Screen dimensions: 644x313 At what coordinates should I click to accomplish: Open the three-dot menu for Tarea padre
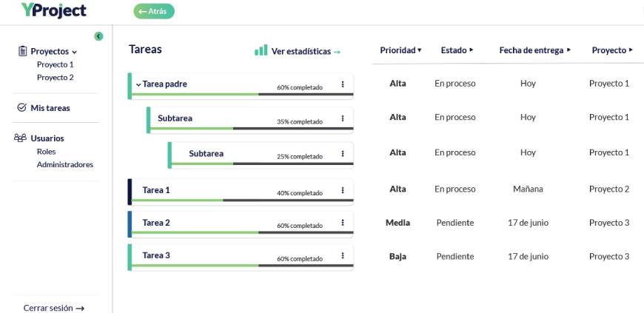pyautogui.click(x=343, y=84)
